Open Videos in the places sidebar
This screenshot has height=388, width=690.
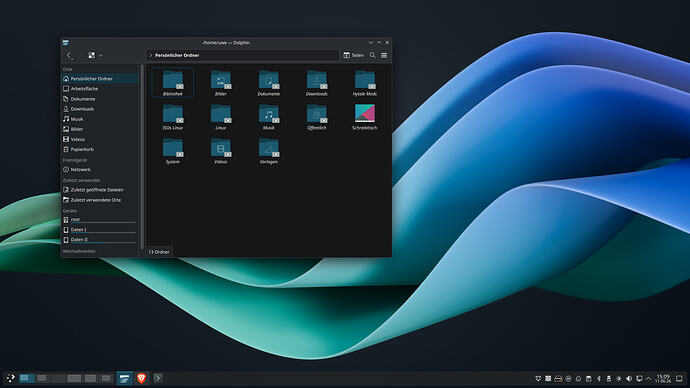[x=100, y=139]
